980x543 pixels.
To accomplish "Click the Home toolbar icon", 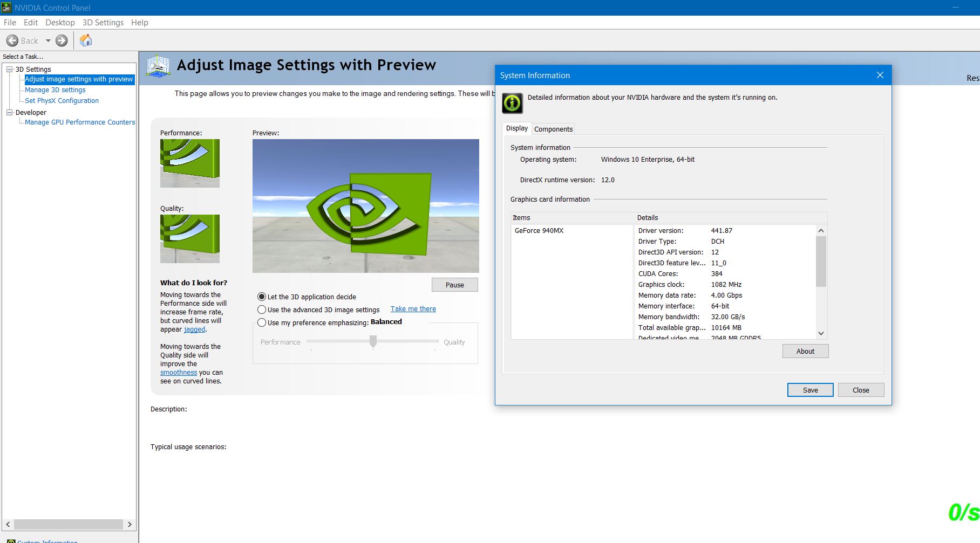I will click(x=86, y=40).
